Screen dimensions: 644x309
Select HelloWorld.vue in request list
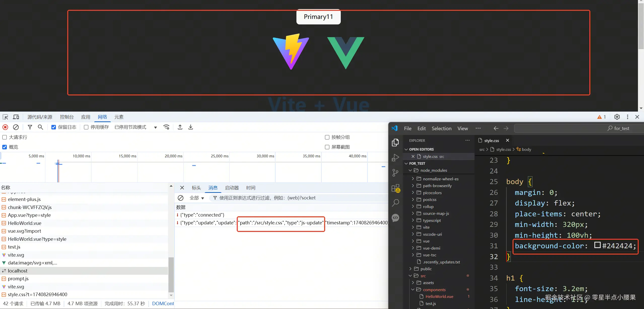click(x=24, y=223)
